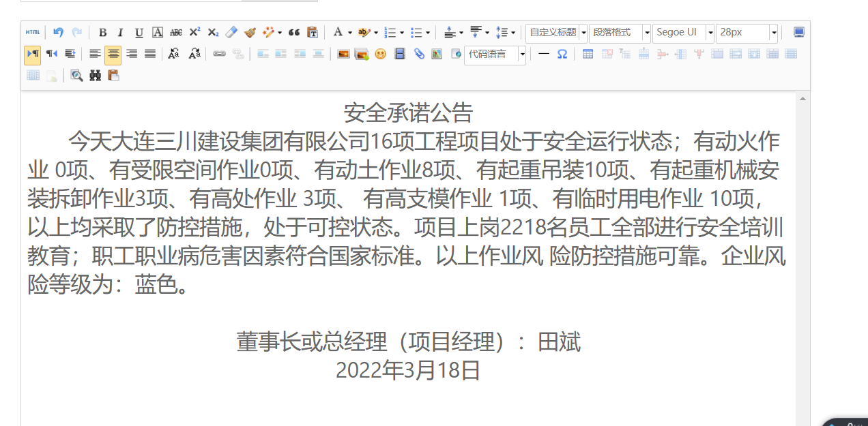Insert a blockquote
Screen dimensions: 868x426
point(294,32)
